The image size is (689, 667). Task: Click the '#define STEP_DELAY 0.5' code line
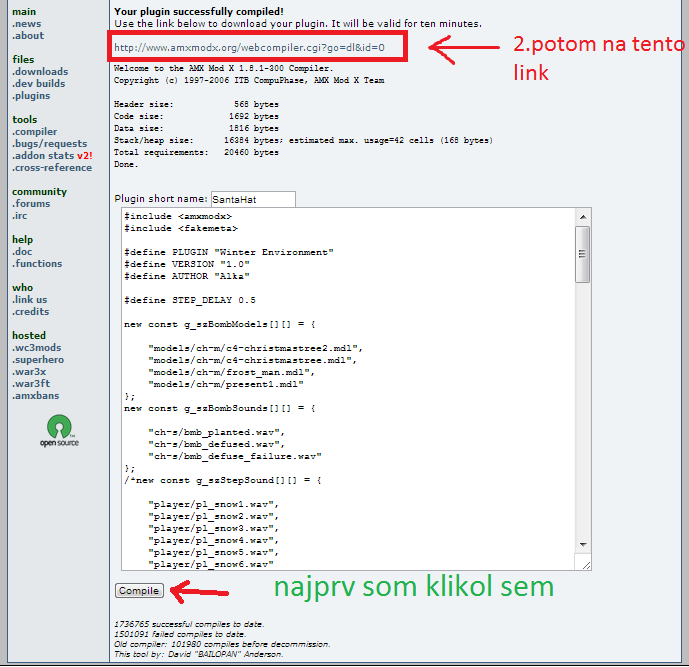190,301
